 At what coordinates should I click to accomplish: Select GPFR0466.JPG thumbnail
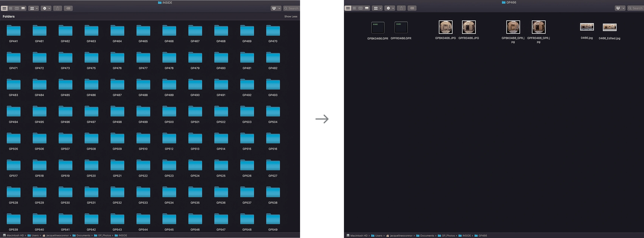click(469, 27)
